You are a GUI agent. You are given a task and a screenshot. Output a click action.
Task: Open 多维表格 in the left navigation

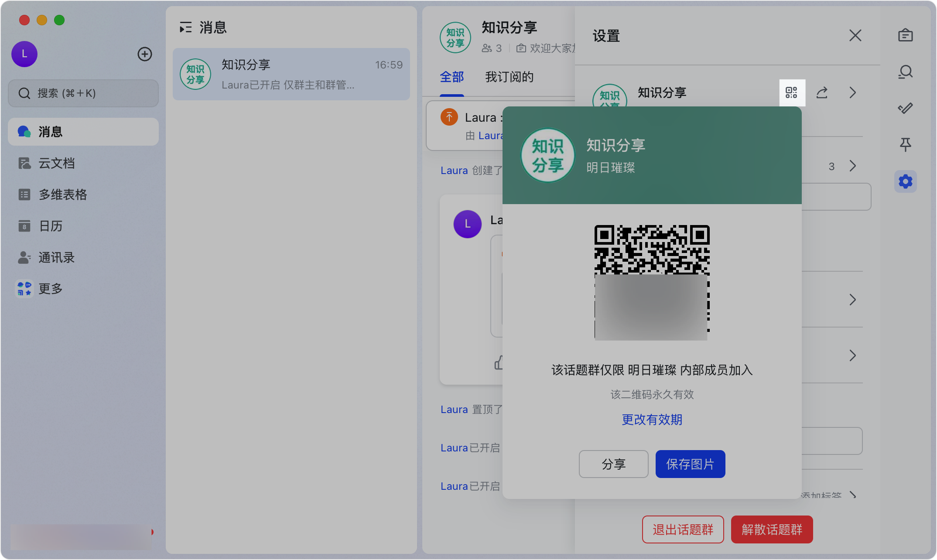click(x=83, y=195)
